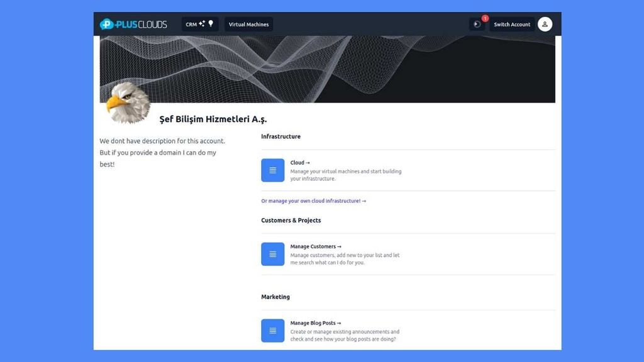Click the lightbulb icon beside CRM
Screen dimensions: 644x362
(211, 24)
